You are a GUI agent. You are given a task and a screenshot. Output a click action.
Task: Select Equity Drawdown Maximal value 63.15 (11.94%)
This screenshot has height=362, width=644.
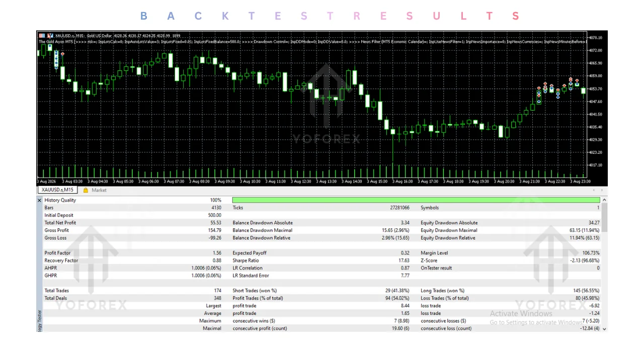tap(585, 230)
